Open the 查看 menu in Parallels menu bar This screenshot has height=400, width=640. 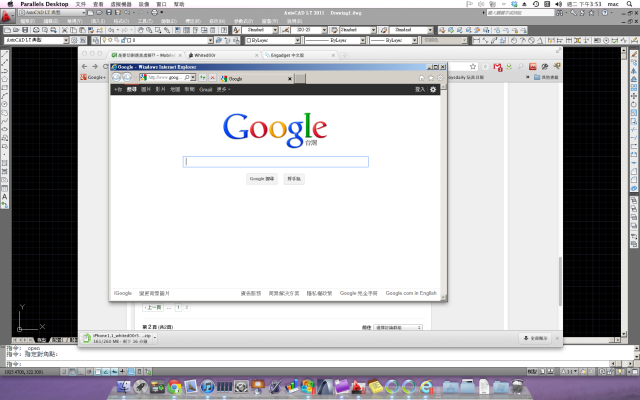pos(98,4)
